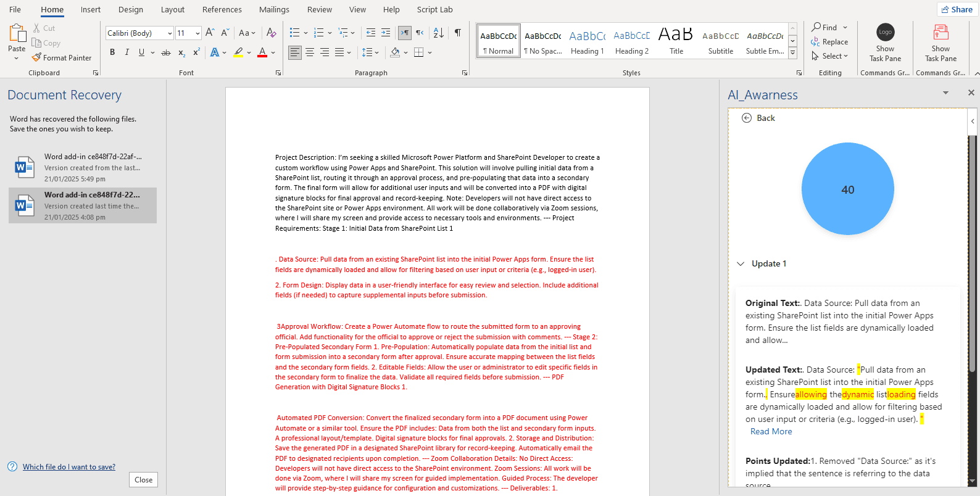Click the text effects icon
Image resolution: width=980 pixels, height=496 pixels.
(x=215, y=52)
